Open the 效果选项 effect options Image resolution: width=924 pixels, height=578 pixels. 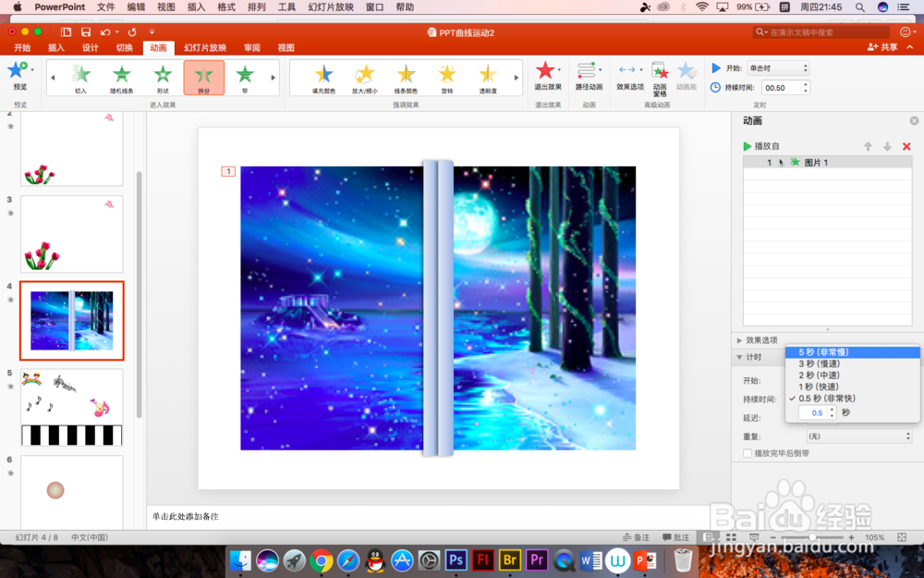(x=630, y=76)
